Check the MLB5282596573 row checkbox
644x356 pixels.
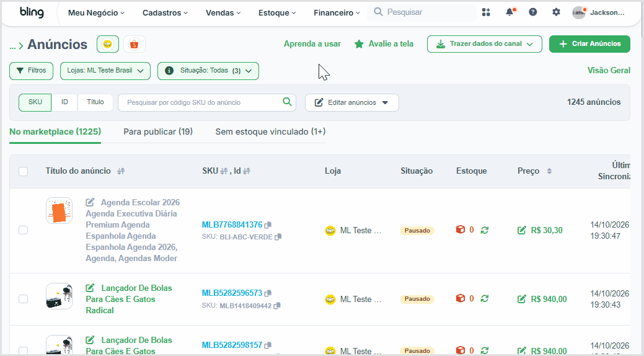[x=24, y=299]
